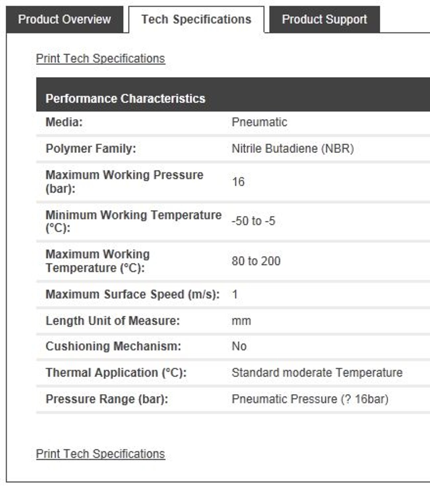Select the Pneumatic Pressure (? 16bar) value

pos(310,399)
